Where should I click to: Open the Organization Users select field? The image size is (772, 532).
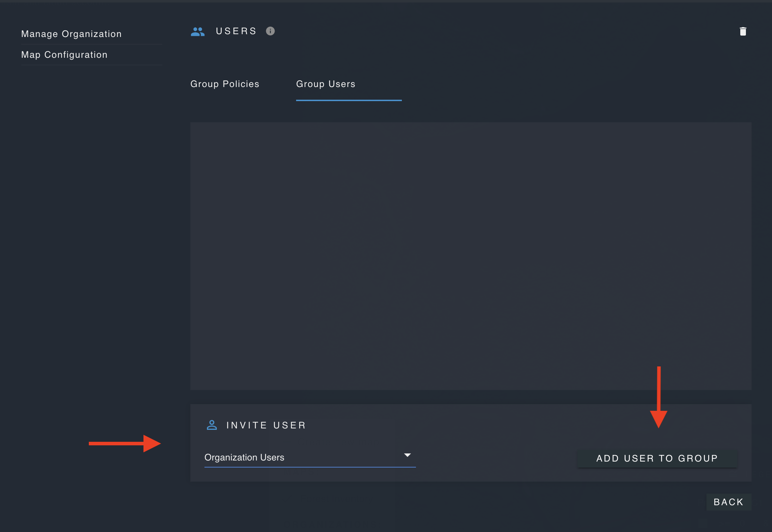(x=310, y=457)
